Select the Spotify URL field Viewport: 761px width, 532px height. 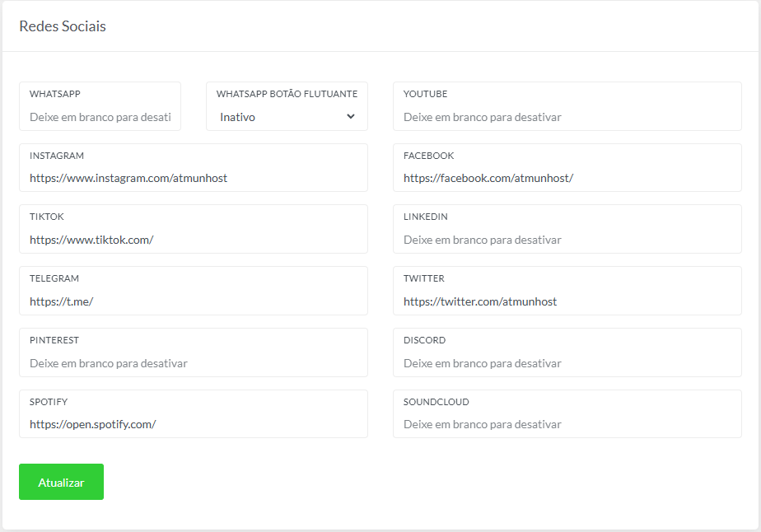(193, 425)
